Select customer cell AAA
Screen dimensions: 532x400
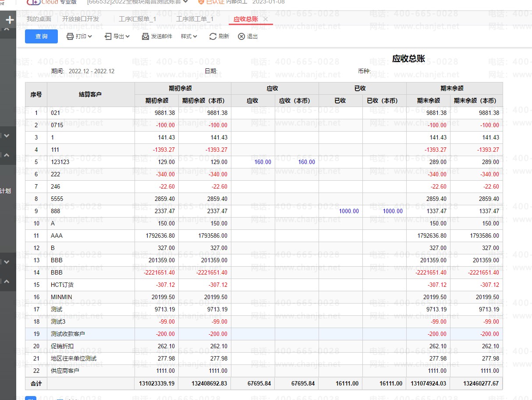click(91, 236)
